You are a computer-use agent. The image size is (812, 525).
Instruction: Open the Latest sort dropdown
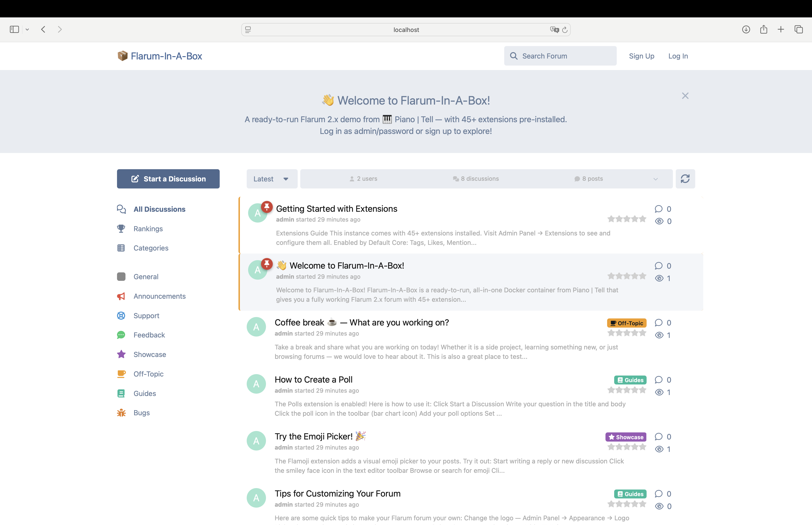coord(272,179)
